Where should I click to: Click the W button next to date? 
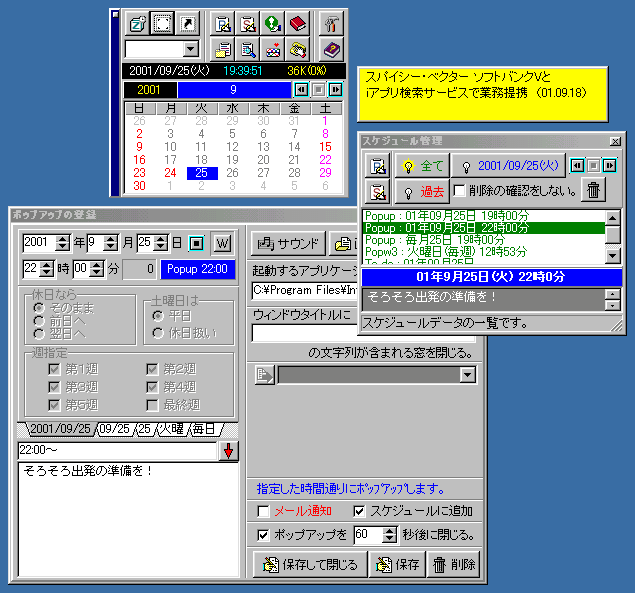click(222, 243)
